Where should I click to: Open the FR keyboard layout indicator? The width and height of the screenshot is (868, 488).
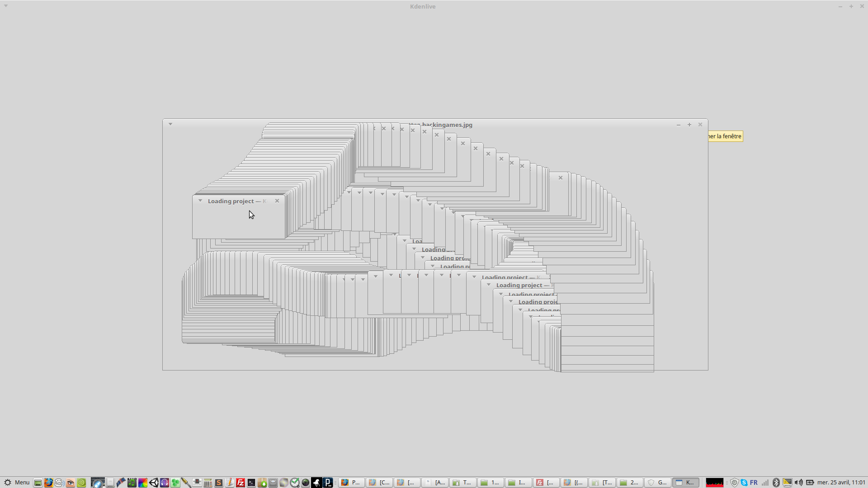click(754, 483)
